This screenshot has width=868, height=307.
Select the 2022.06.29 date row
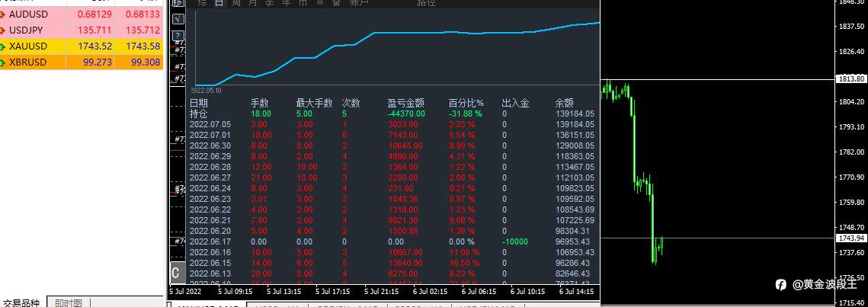[x=393, y=156]
